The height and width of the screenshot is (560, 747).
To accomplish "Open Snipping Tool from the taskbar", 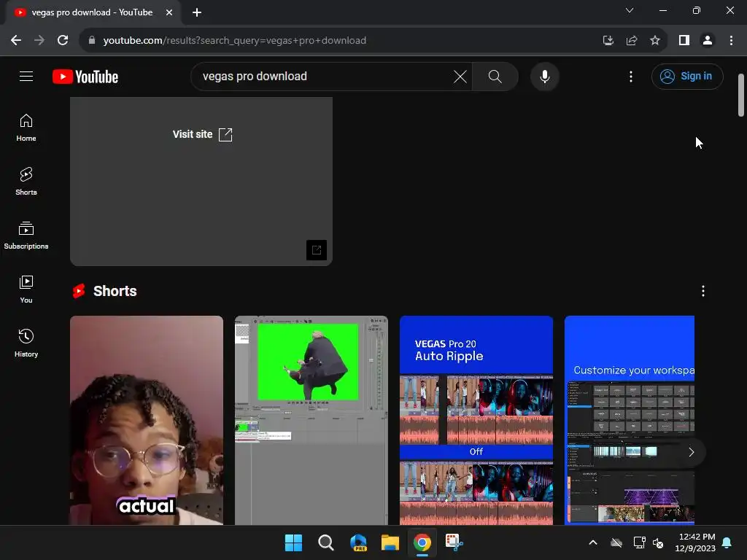I will pos(454,542).
